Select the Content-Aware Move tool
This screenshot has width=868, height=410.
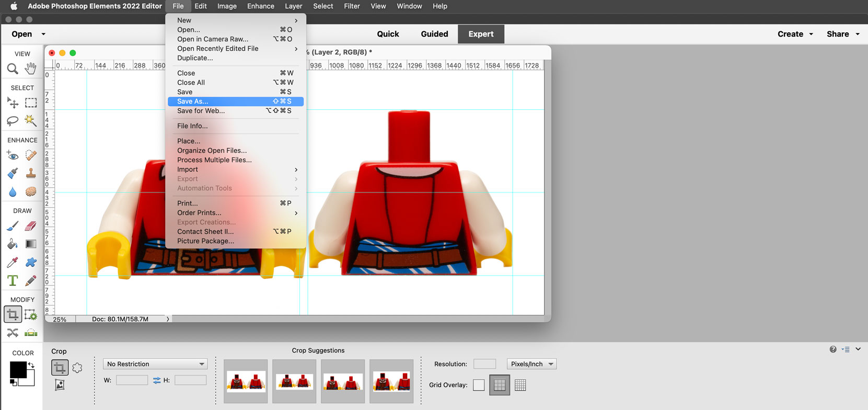[13, 333]
